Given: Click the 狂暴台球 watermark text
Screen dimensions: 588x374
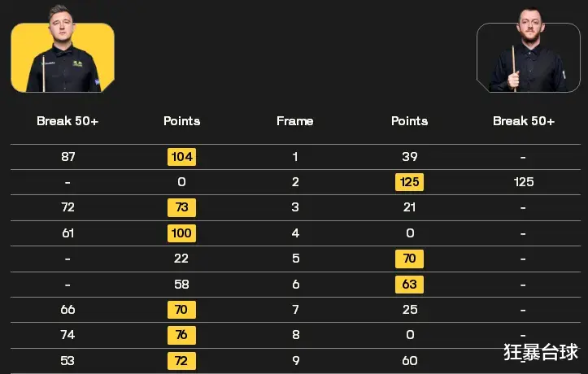Looking at the screenshot, I should pyautogui.click(x=540, y=352).
